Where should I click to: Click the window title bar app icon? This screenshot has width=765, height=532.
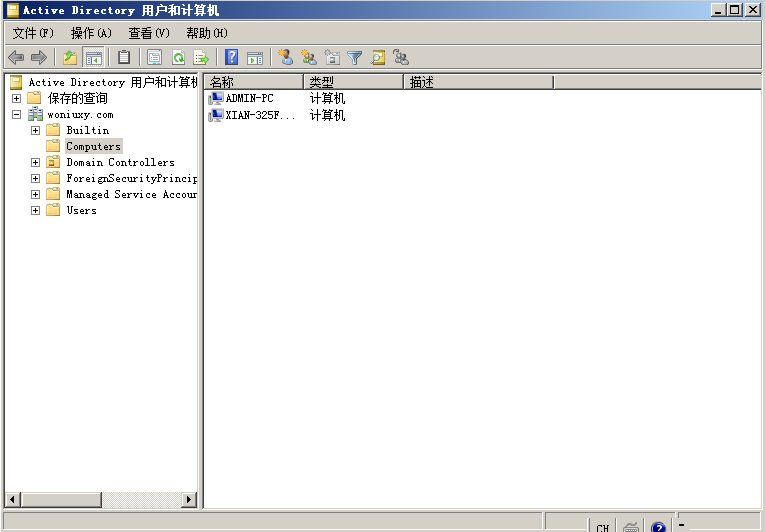[13, 10]
